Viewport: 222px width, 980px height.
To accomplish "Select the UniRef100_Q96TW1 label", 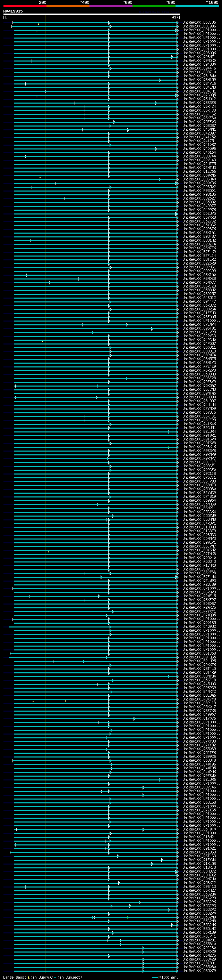I will (199, 328).
